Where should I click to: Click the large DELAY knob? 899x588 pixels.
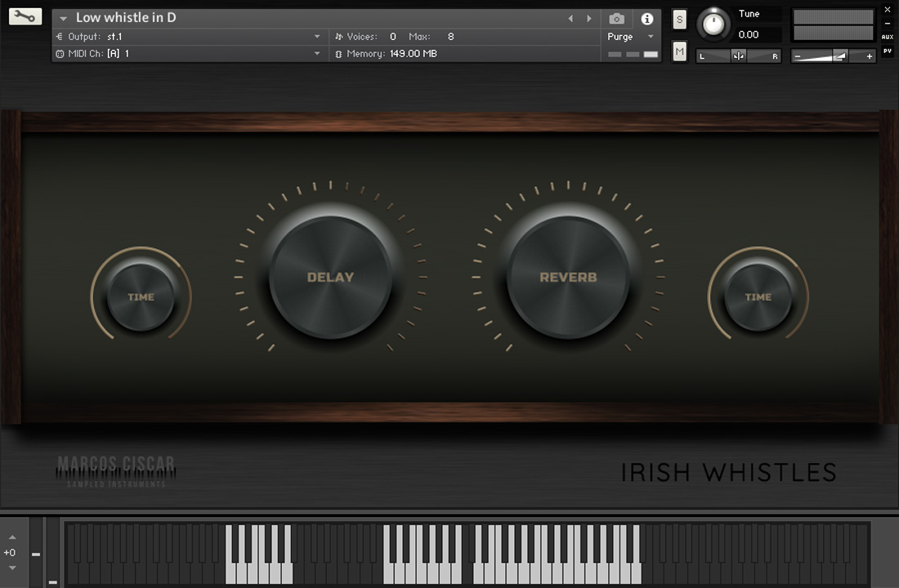tap(330, 277)
